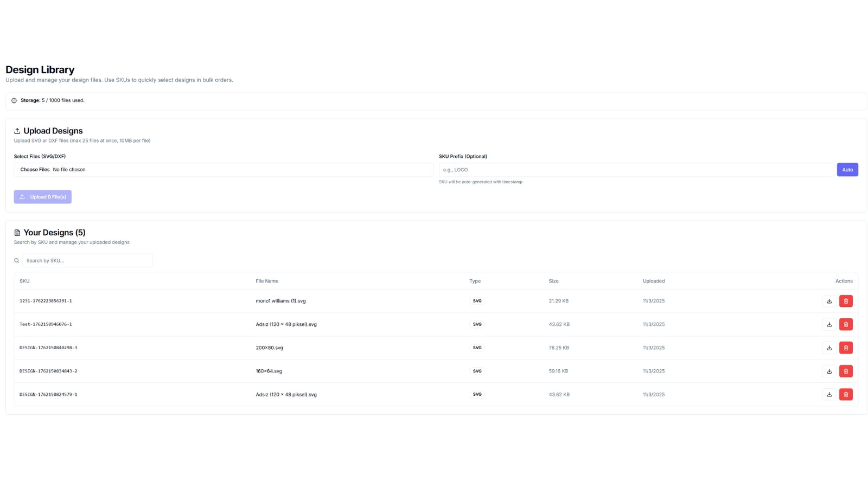
Task: Delete the mono1 williams (1).svg design
Action: [x=846, y=301]
